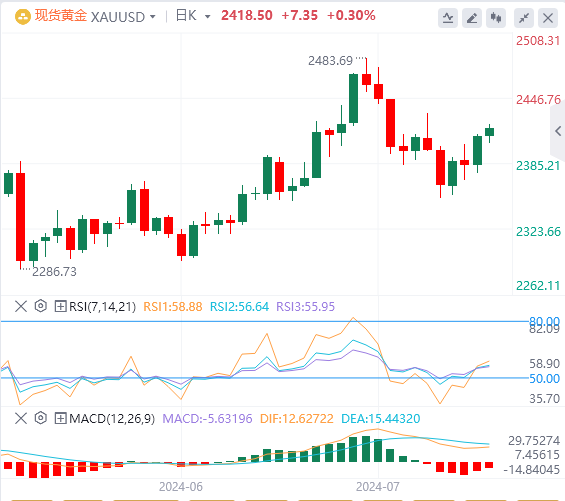The image size is (565, 501).
Task: Click the 现货黄金 symbol name
Action: click(x=61, y=16)
